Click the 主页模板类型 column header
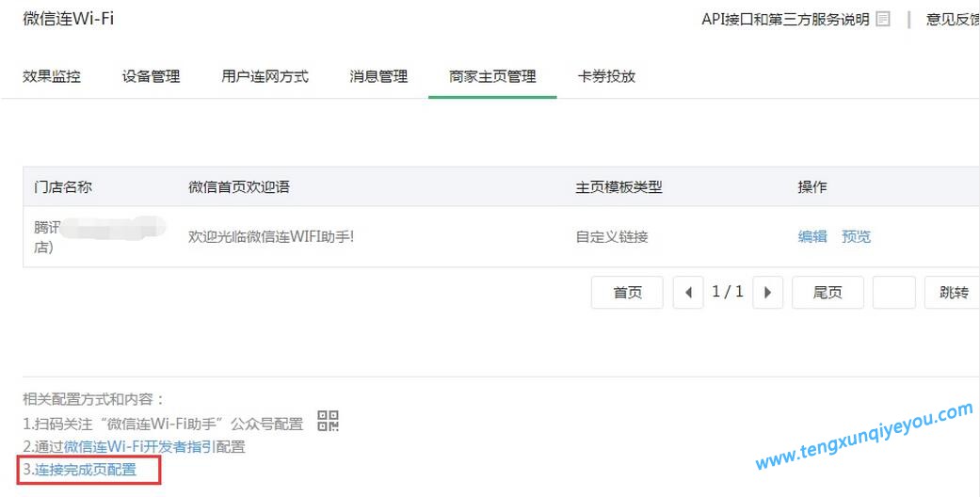 pyautogui.click(x=619, y=186)
